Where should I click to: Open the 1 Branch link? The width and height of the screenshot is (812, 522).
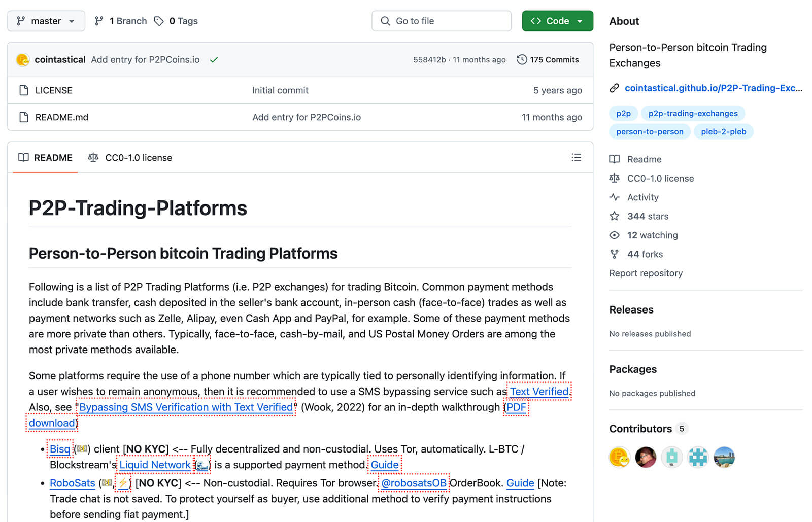coord(121,21)
